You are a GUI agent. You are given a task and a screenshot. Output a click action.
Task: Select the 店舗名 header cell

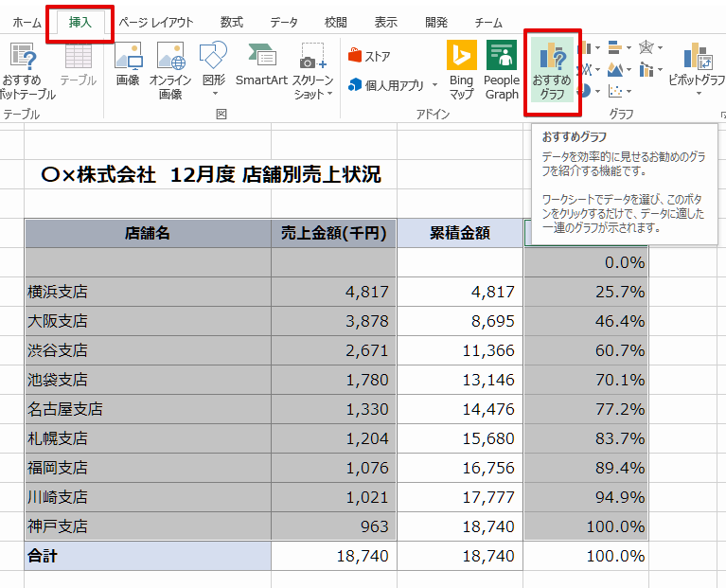148,233
